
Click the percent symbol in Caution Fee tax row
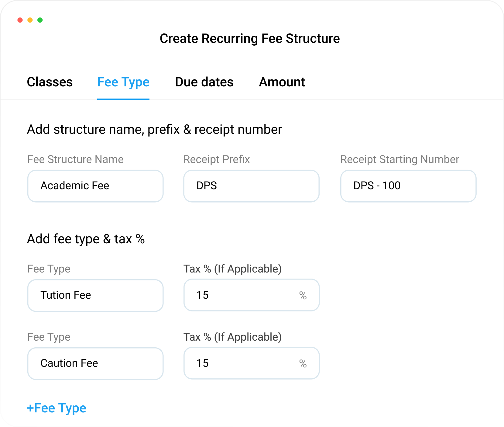pos(303,364)
